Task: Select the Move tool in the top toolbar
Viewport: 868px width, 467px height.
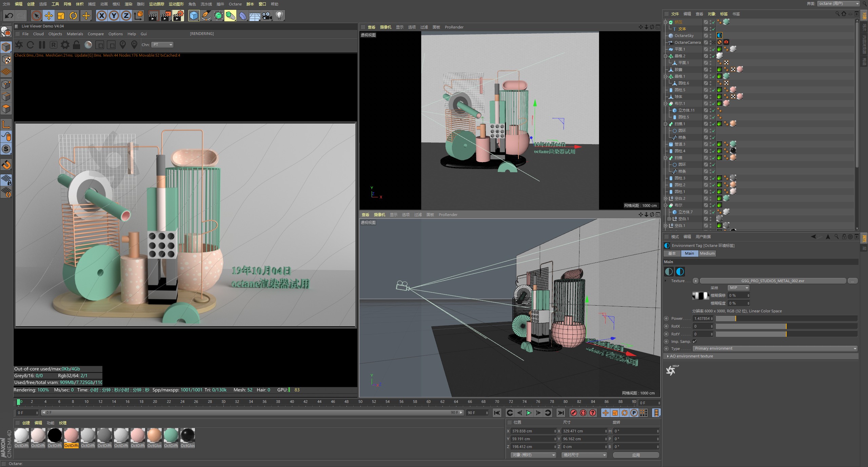Action: point(49,16)
